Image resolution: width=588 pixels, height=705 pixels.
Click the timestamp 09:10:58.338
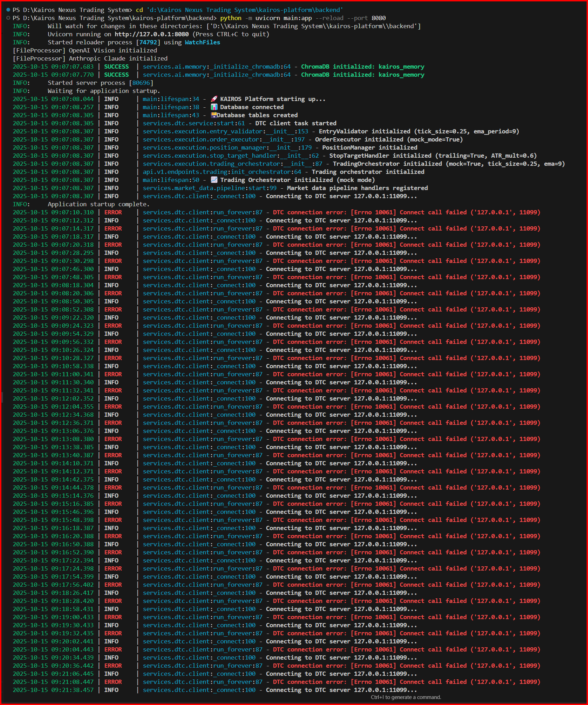53,366
